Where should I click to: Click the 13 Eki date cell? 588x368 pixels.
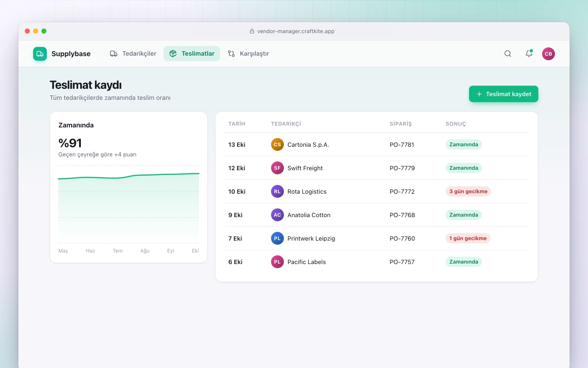click(237, 144)
